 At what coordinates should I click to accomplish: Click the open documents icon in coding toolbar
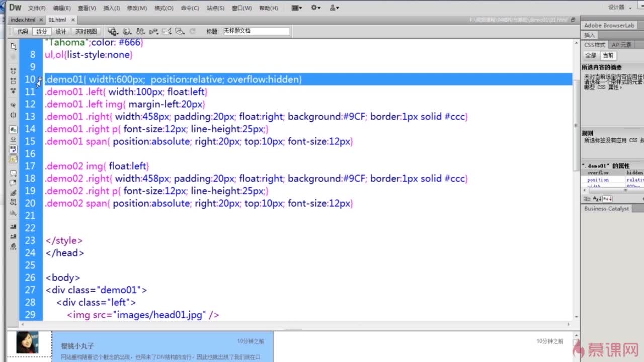tap(14, 46)
